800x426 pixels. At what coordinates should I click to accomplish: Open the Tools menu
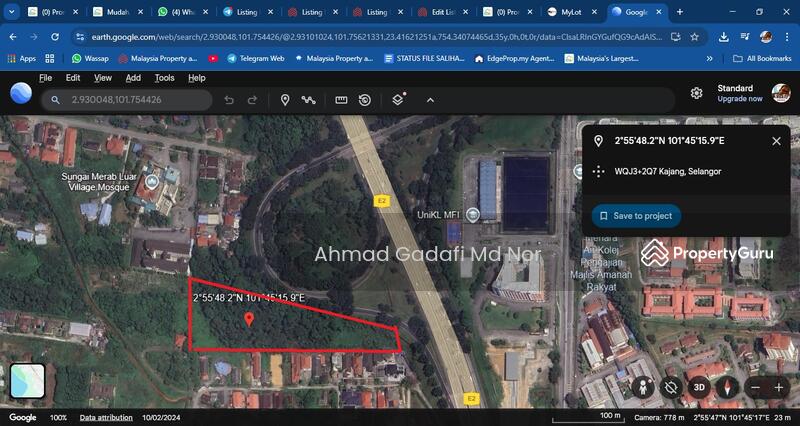point(164,78)
